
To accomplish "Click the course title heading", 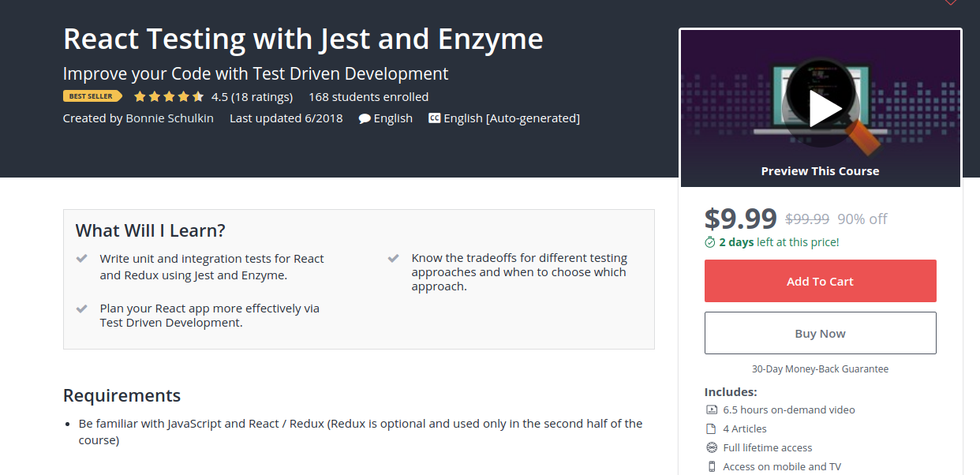I will click(303, 39).
